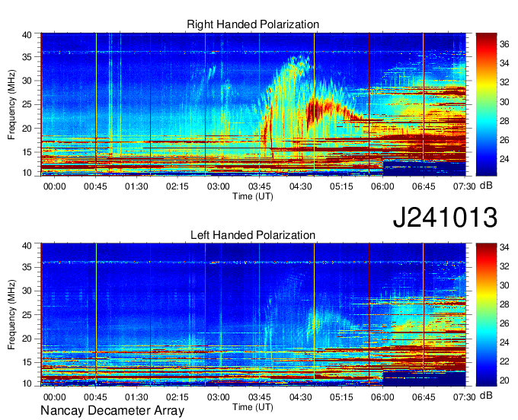Click the top plot 'Frequency (MHz)' axis label
Screen dimensions: 518x420
[x=11, y=104]
